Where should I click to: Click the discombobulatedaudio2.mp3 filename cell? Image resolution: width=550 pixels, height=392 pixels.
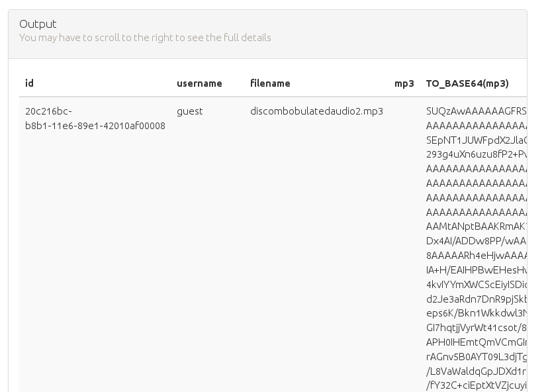[x=316, y=111]
